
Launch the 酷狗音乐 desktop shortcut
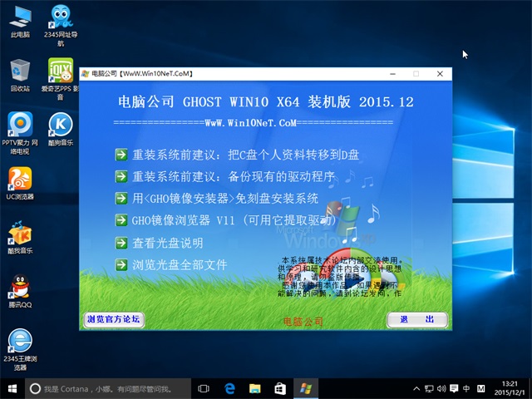(x=61, y=129)
